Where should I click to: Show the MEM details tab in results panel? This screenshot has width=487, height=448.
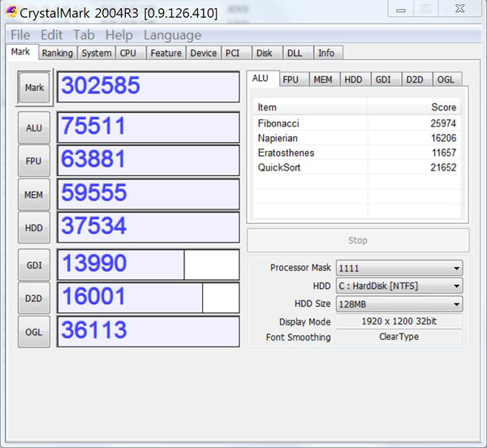(x=324, y=80)
